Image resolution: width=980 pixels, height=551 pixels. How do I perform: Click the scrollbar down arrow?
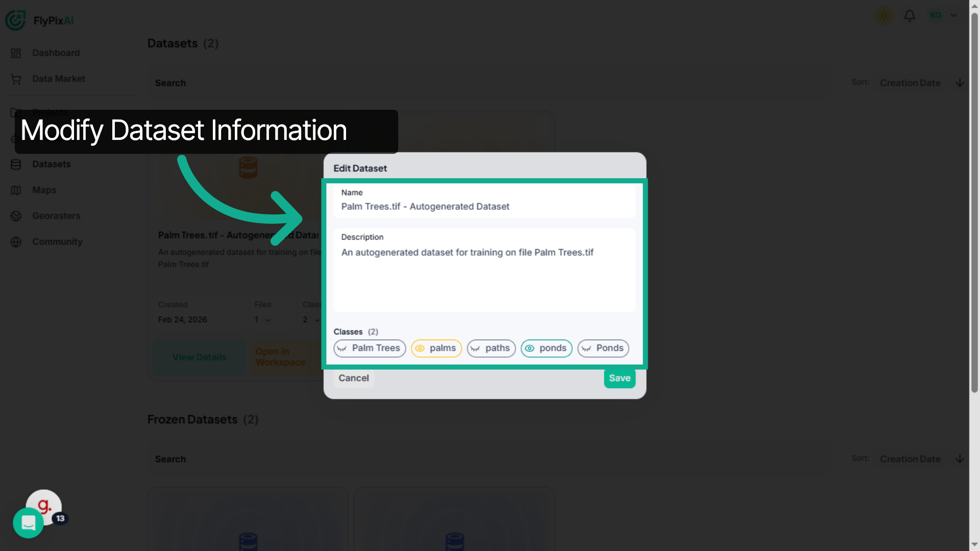point(974,545)
